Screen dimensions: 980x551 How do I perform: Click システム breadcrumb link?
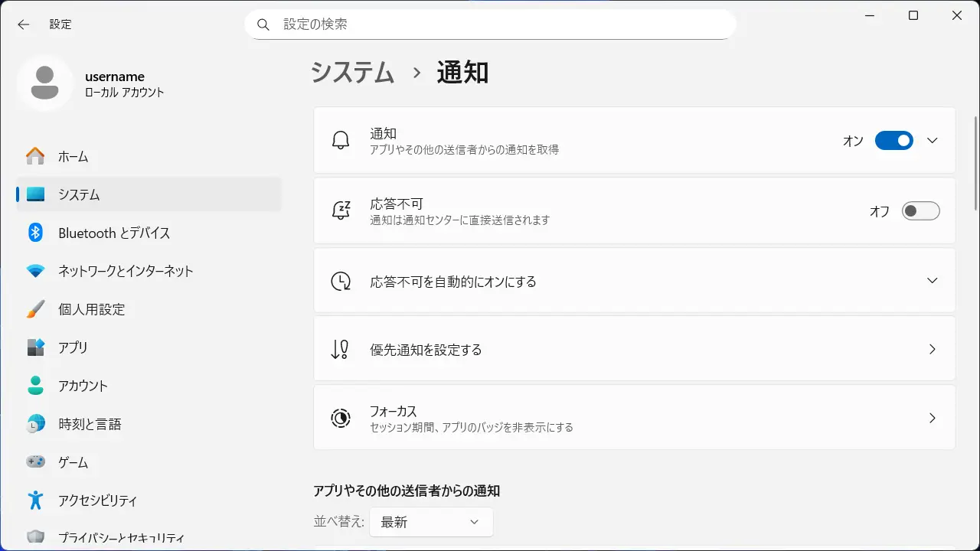[x=352, y=73]
